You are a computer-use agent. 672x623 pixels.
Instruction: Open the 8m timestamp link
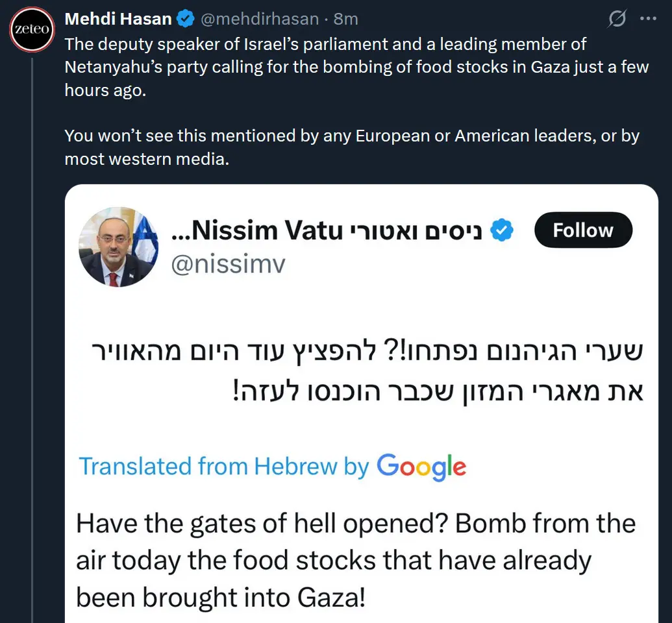tap(346, 19)
